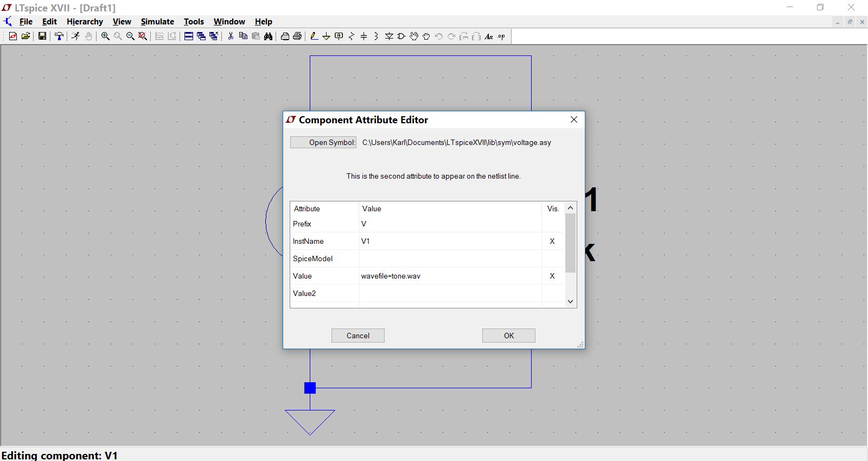Click OK in the Component Attribute Editor
Image resolution: width=868 pixels, height=461 pixels.
coord(509,336)
